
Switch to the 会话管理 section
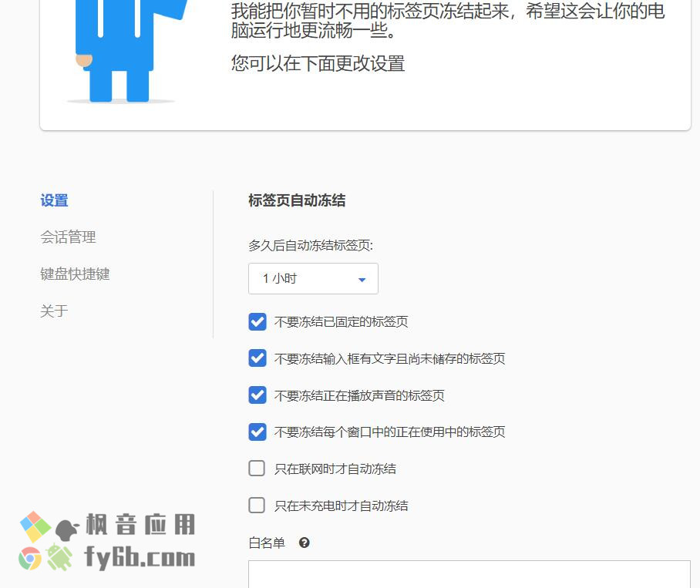[x=68, y=237]
